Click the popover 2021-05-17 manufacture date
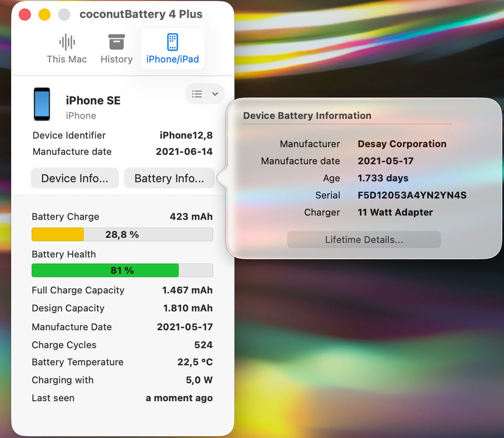504x438 pixels. click(x=385, y=161)
